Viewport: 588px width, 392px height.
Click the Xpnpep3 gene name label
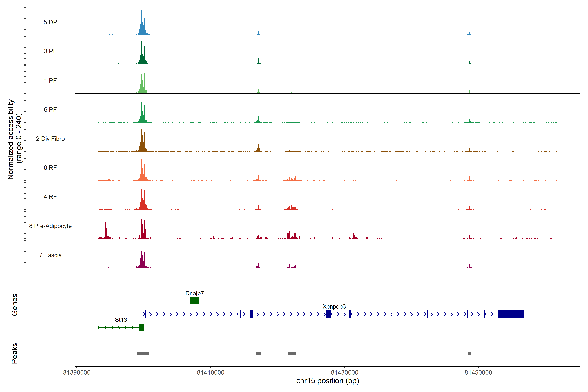point(334,307)
